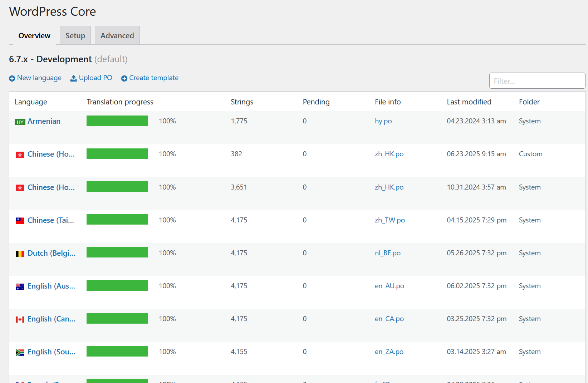Click the 100% value in the Armenian row
Viewport: 588px width, 383px height.
167,121
